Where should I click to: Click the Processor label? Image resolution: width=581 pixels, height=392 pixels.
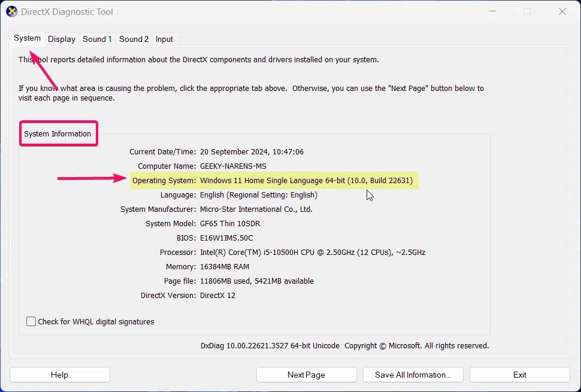178,253
